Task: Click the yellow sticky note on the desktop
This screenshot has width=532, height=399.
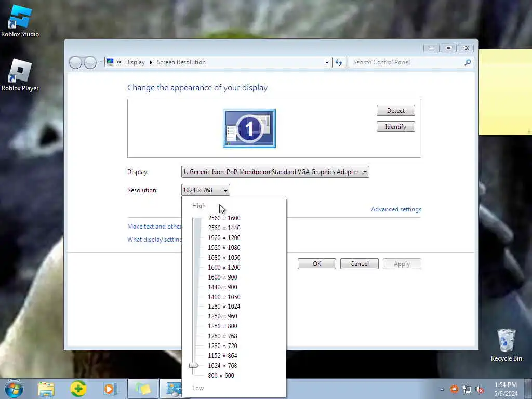Action: (505, 92)
